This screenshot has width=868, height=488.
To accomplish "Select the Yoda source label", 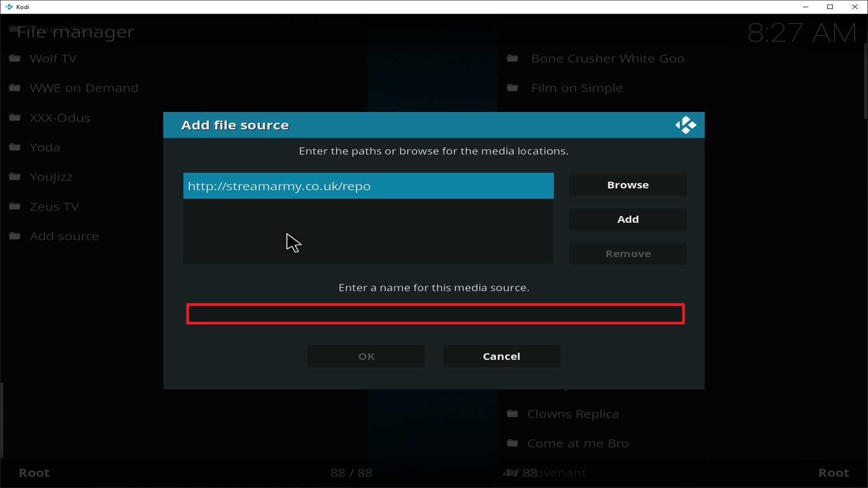I will point(45,147).
